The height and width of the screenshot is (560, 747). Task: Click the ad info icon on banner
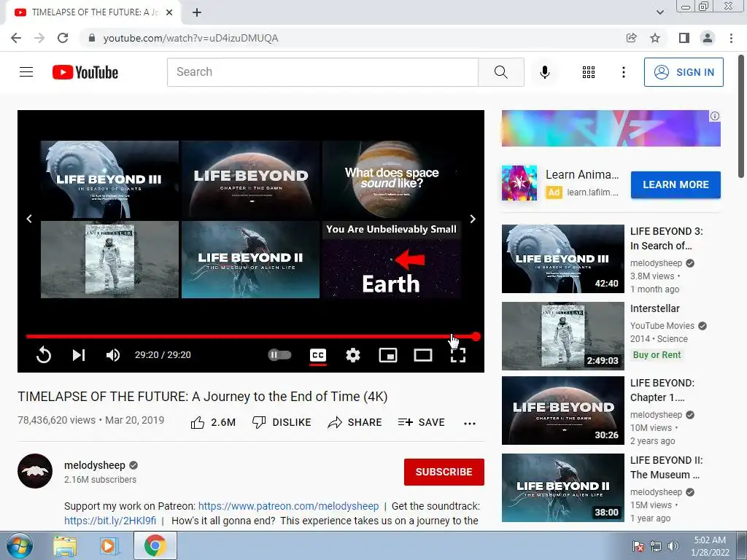click(715, 116)
